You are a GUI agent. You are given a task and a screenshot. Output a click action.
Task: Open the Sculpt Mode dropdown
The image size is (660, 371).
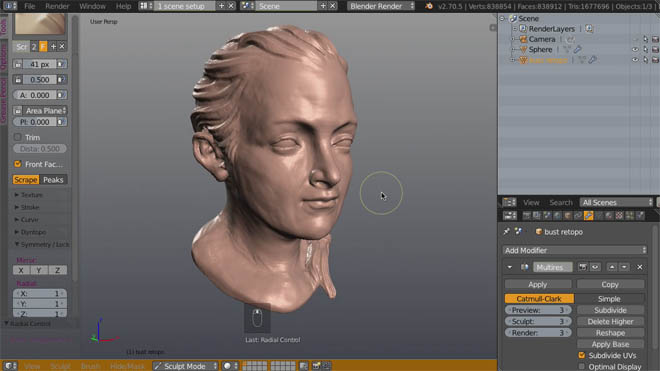pos(185,366)
